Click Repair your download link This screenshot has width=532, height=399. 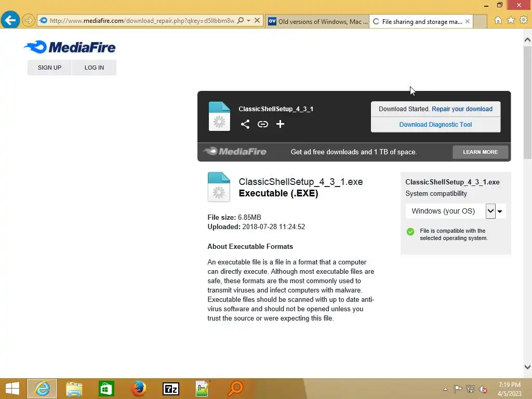click(x=462, y=109)
